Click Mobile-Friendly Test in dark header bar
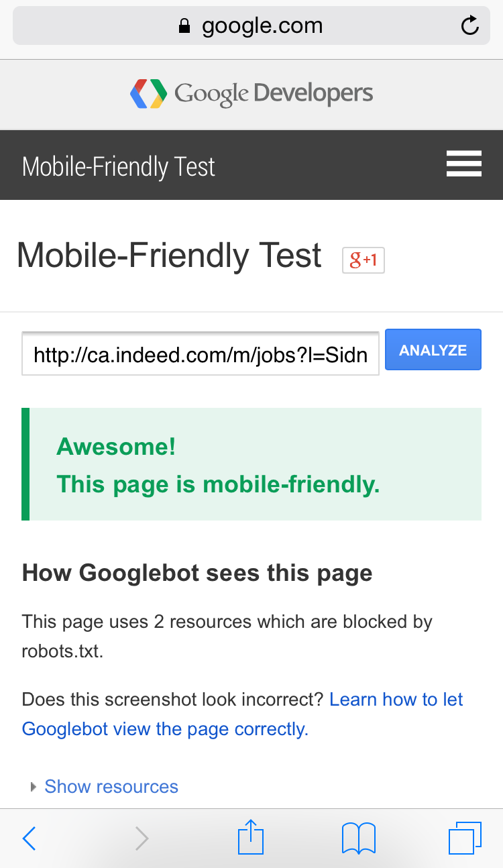503x868 pixels. (x=119, y=166)
